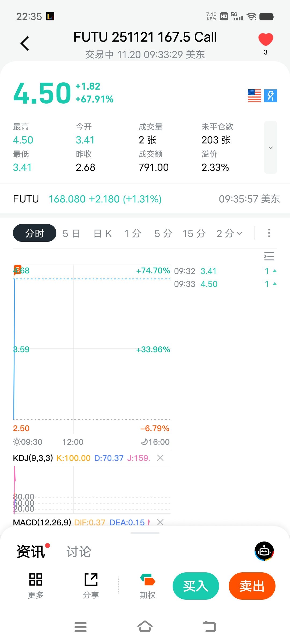Viewport: 290px width, 644px height.
Task: Open the FUTU underlying stock quote row
Action: [145, 199]
